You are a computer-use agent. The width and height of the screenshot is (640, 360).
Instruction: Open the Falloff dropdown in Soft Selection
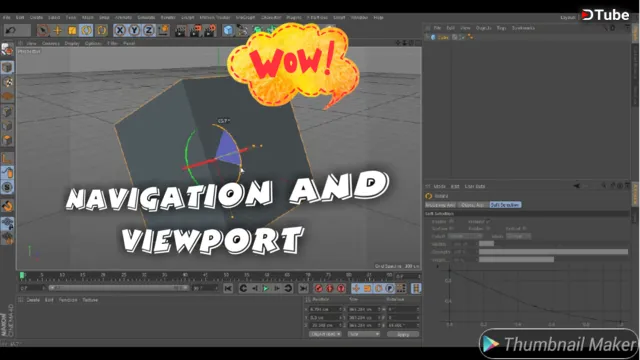click(x=465, y=236)
